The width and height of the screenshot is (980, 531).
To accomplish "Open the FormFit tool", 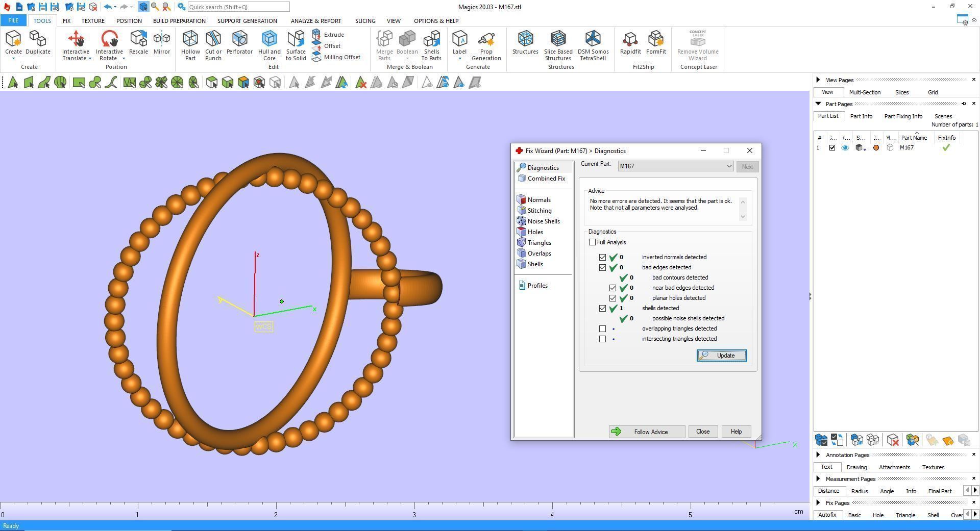I will tap(656, 43).
